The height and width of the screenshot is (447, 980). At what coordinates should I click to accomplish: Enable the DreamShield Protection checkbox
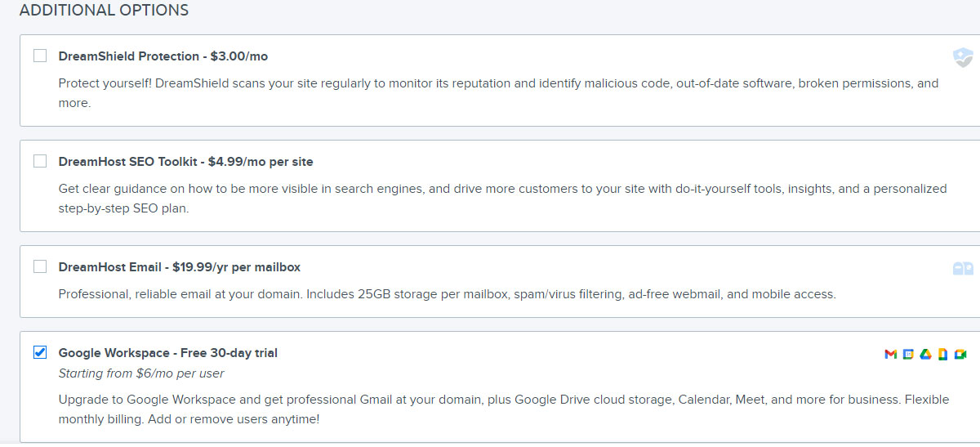pyautogui.click(x=40, y=56)
